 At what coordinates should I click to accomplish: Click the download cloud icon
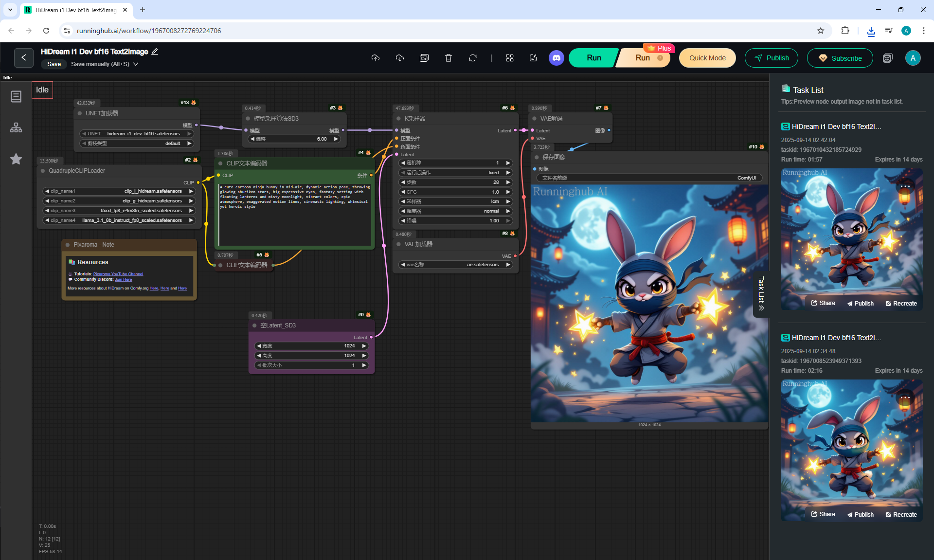click(399, 58)
